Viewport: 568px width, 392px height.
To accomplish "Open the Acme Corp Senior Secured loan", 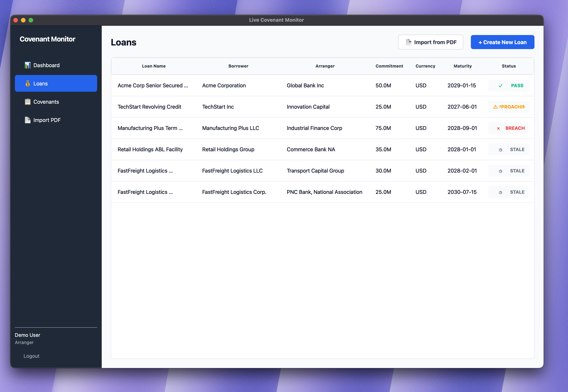I will click(153, 85).
